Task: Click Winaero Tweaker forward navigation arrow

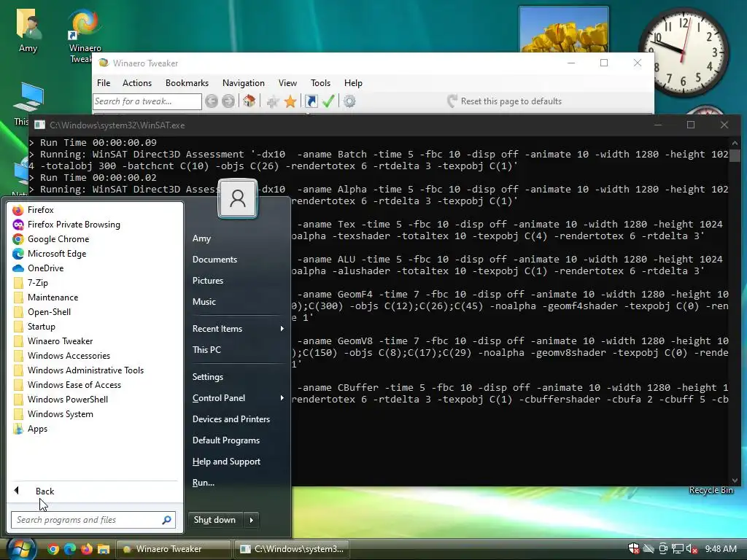Action: 228,101
